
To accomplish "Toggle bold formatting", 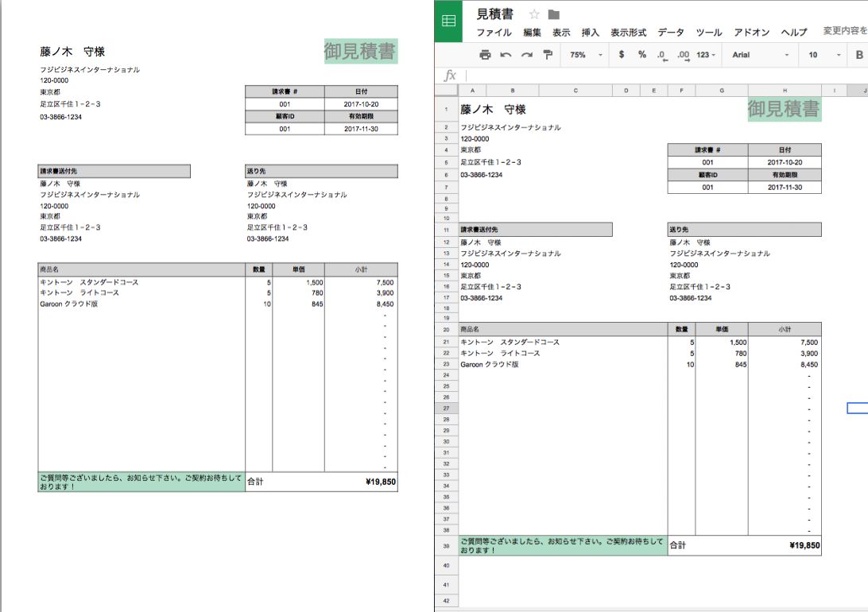I will [x=858, y=55].
